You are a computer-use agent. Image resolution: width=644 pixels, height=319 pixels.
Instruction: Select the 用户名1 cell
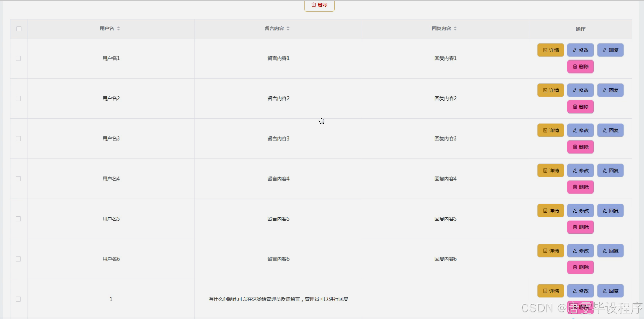click(x=111, y=58)
